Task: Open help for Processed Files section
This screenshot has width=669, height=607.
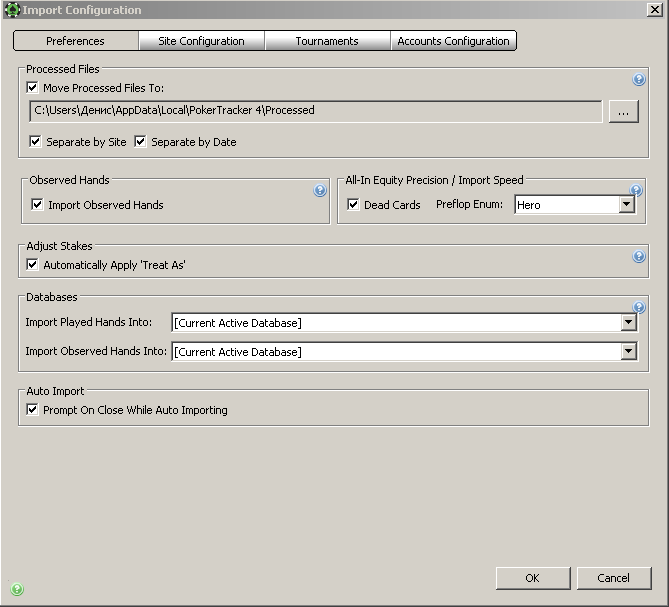Action: pyautogui.click(x=638, y=79)
